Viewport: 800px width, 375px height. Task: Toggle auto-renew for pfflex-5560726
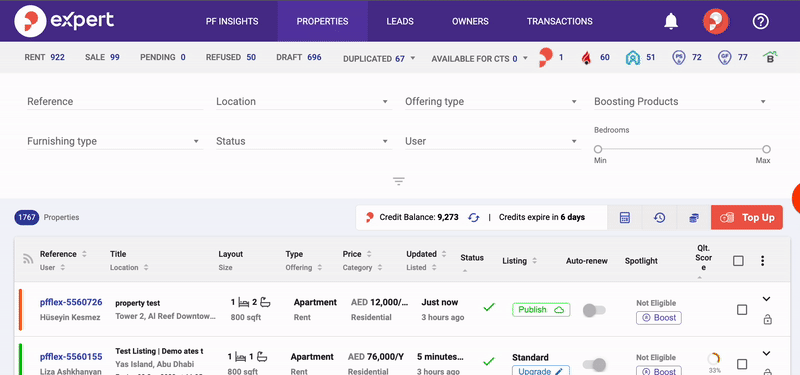[594, 310]
